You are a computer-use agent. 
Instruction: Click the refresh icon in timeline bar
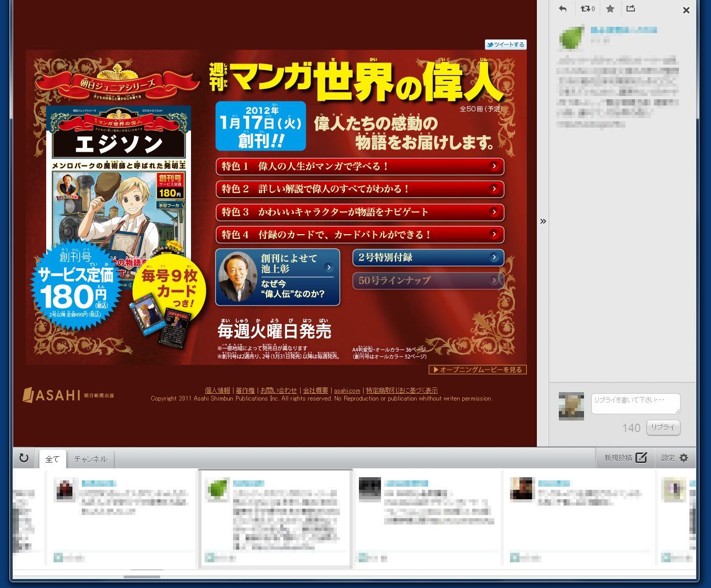pyautogui.click(x=24, y=458)
